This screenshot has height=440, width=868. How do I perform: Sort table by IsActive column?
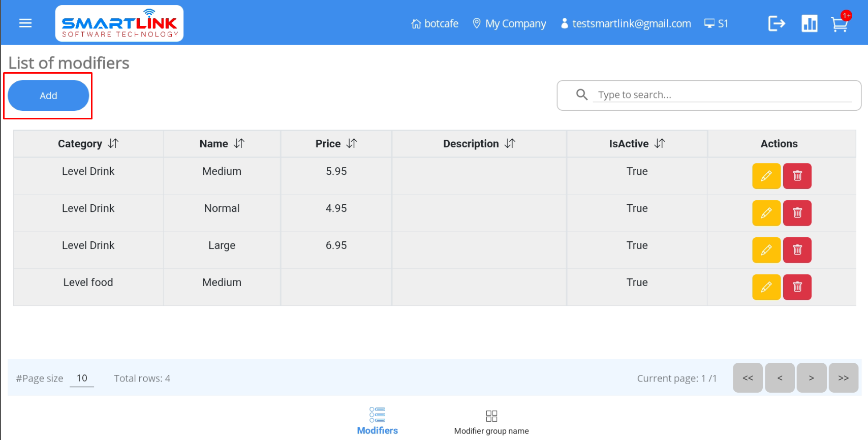pyautogui.click(x=659, y=144)
